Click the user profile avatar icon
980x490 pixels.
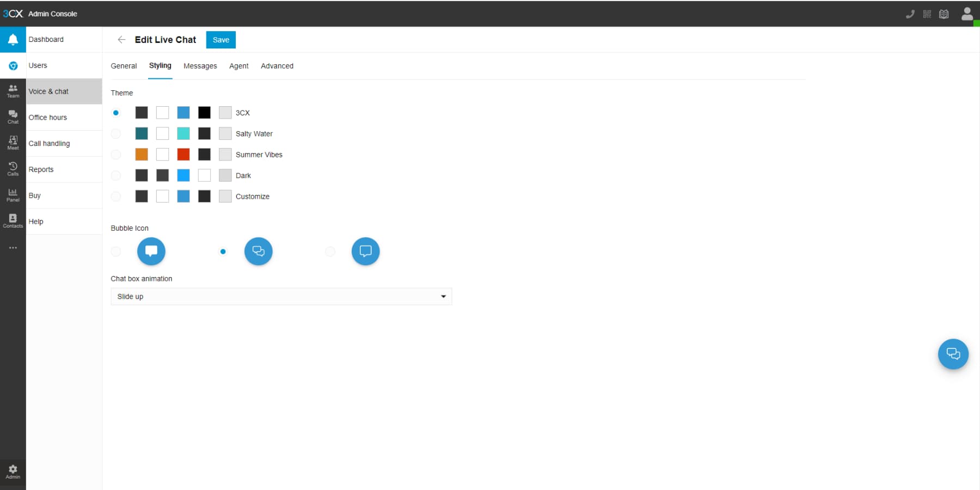[966, 14]
